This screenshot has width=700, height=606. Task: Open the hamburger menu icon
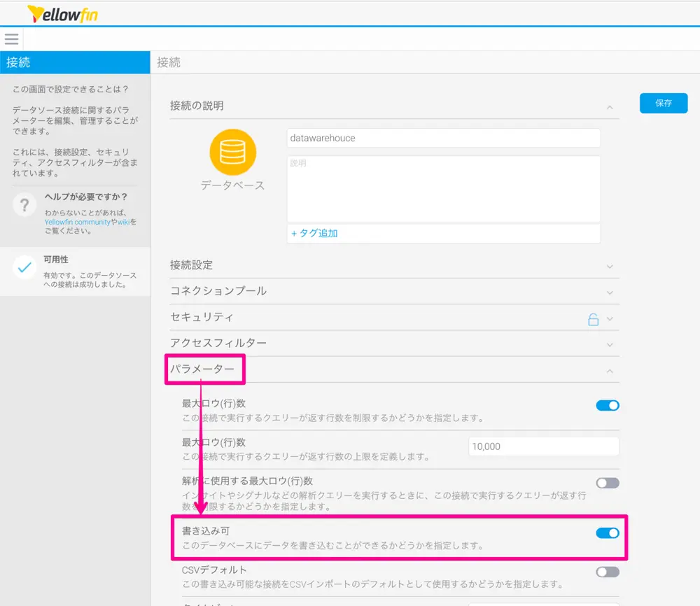11,38
